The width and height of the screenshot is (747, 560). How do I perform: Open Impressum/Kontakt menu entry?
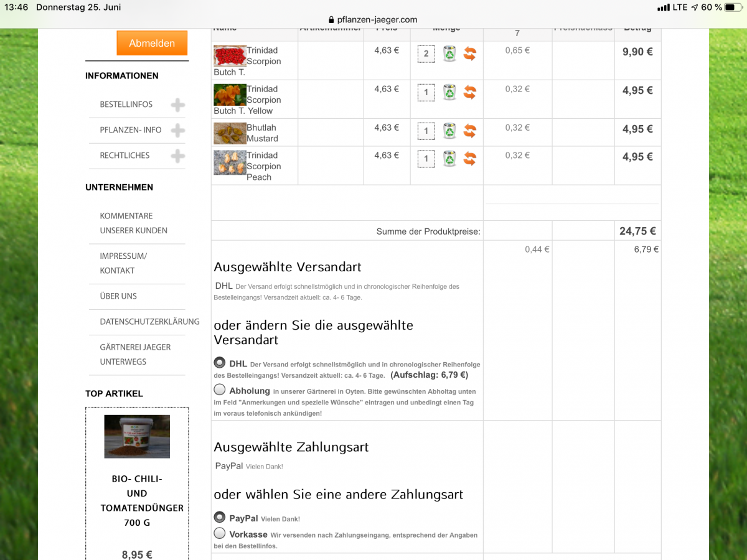(123, 263)
